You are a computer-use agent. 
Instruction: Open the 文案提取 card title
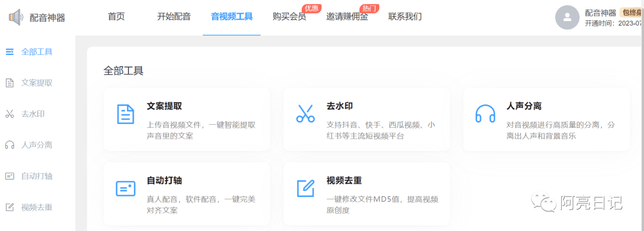pyautogui.click(x=165, y=106)
